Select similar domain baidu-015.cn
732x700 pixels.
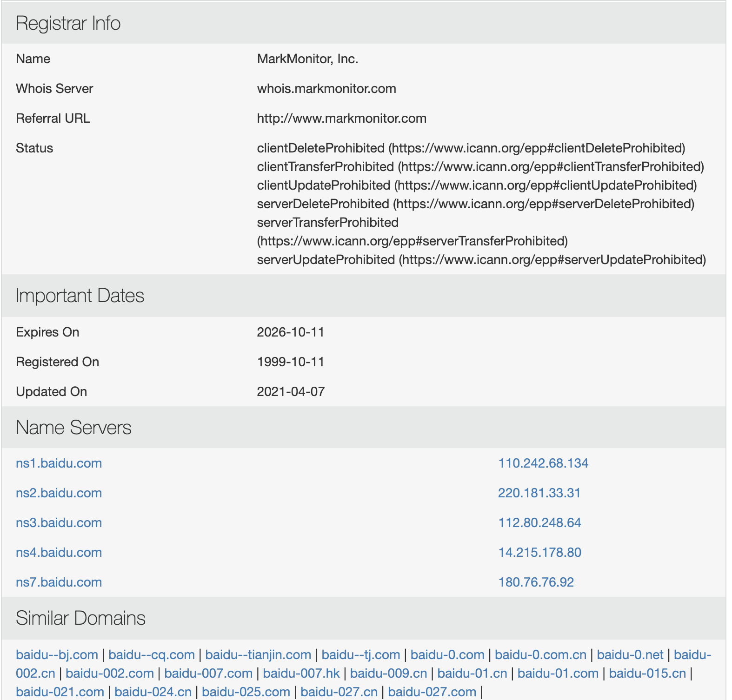tap(647, 674)
